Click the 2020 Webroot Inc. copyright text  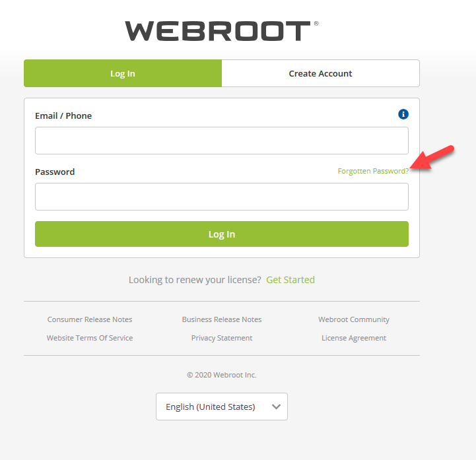point(222,375)
